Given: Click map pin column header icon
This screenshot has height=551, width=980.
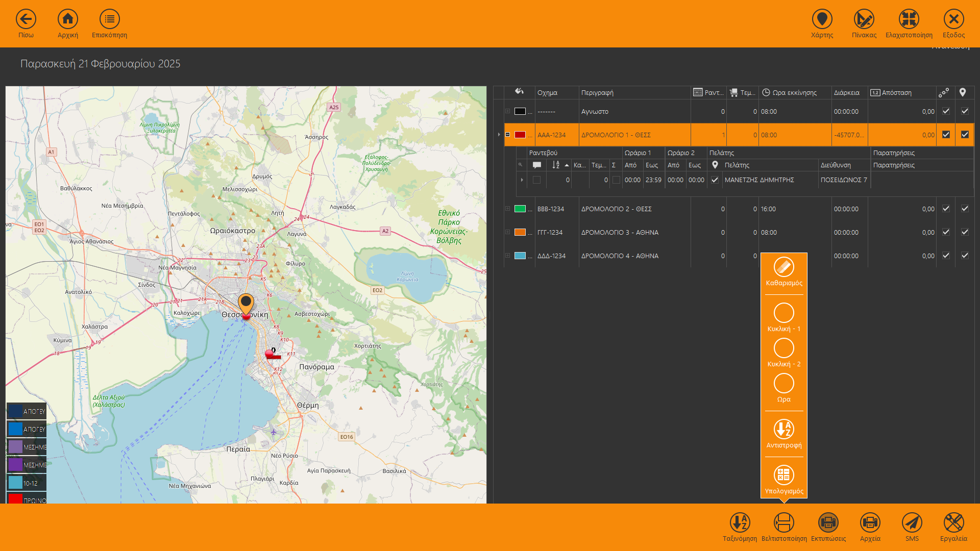Looking at the screenshot, I should (x=963, y=92).
